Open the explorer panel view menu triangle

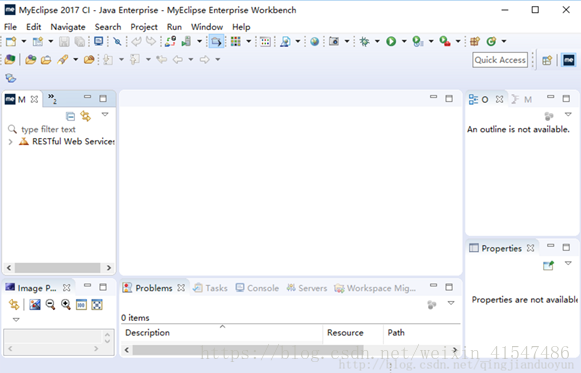[x=105, y=114]
